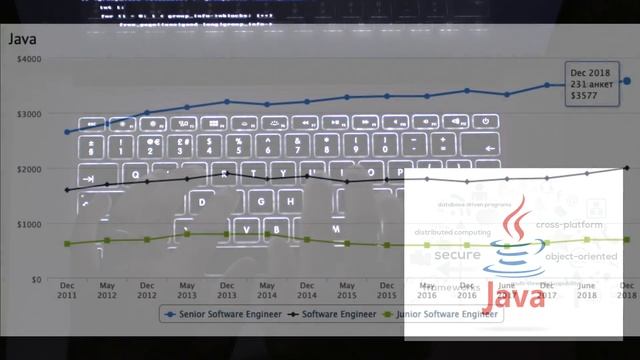The image size is (640, 360).
Task: Click black Software Engineer point at June 2018
Action: (587, 173)
